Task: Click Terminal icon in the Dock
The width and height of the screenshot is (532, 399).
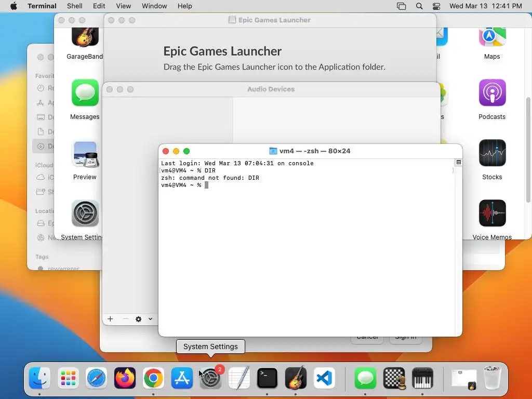Action: click(268, 378)
